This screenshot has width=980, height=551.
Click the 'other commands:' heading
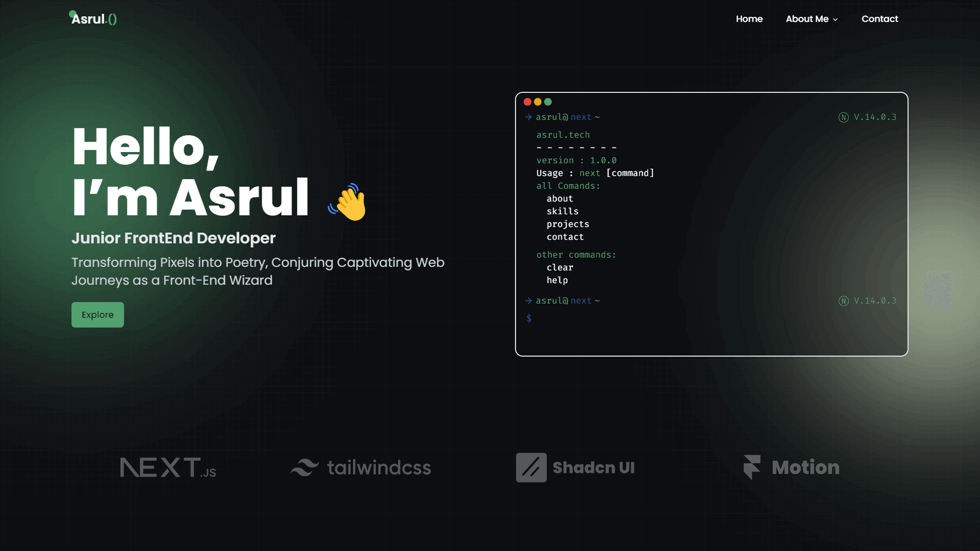[x=576, y=255]
